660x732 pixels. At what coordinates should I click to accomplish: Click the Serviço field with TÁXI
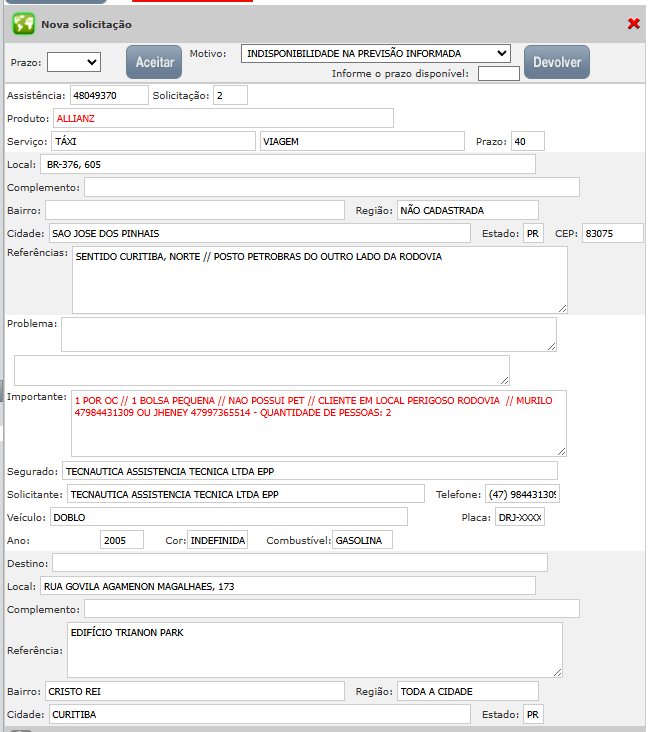pos(153,141)
